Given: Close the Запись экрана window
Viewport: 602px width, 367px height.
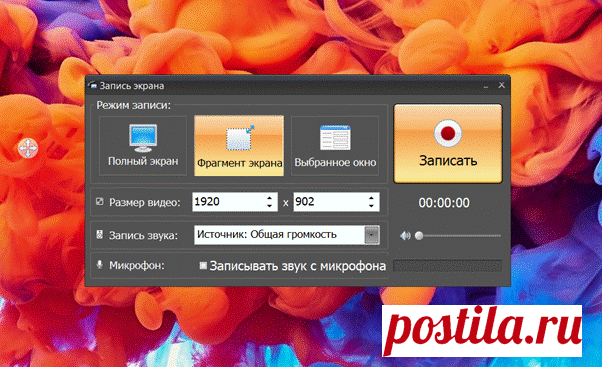Looking at the screenshot, I should (501, 85).
